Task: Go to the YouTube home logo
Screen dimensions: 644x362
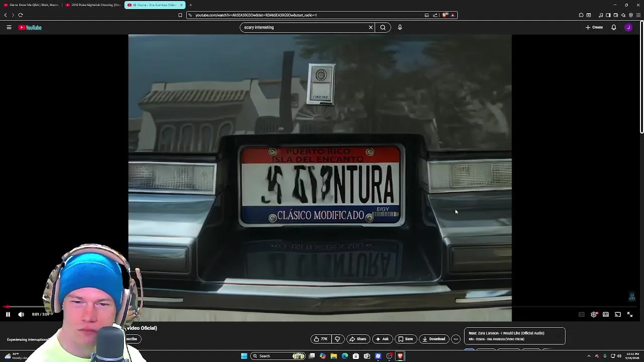Action: click(x=30, y=27)
